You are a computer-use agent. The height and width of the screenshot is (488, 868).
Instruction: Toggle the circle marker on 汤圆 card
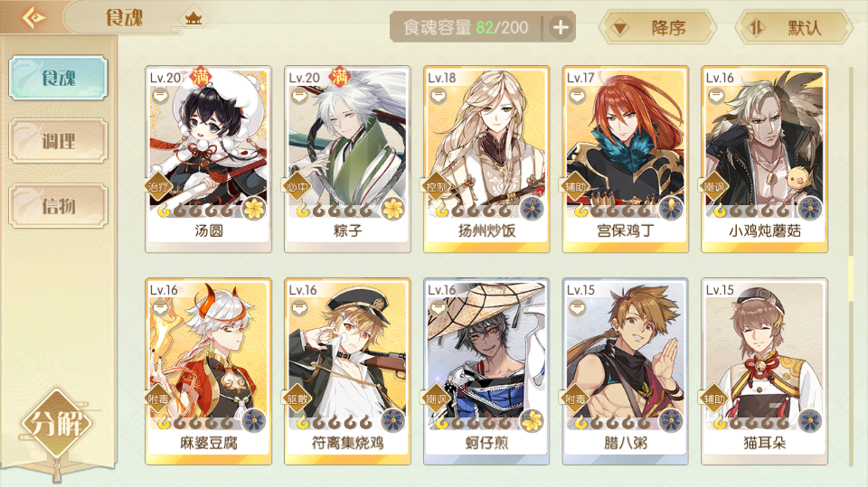[x=161, y=96]
